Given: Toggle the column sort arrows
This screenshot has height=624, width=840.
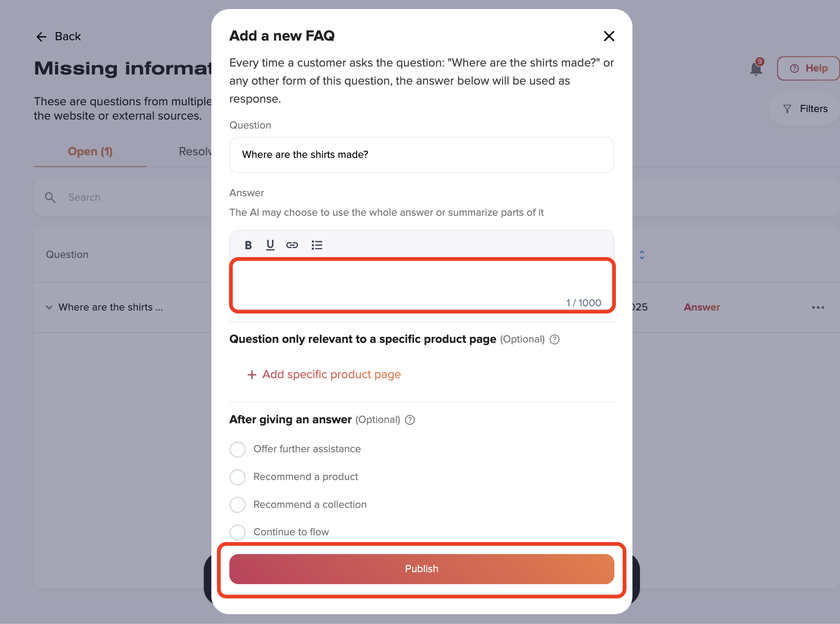Looking at the screenshot, I should (641, 255).
